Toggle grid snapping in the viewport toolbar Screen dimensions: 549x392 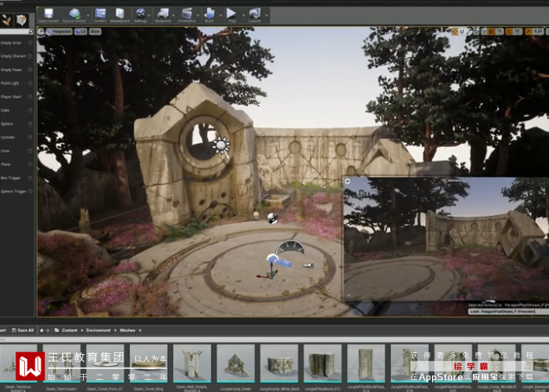coord(491,31)
